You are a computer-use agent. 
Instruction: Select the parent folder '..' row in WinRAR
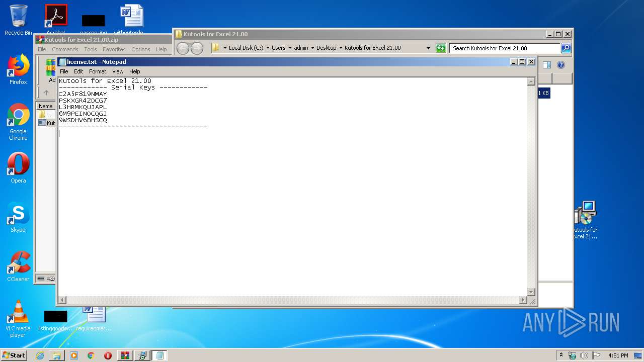(x=46, y=115)
